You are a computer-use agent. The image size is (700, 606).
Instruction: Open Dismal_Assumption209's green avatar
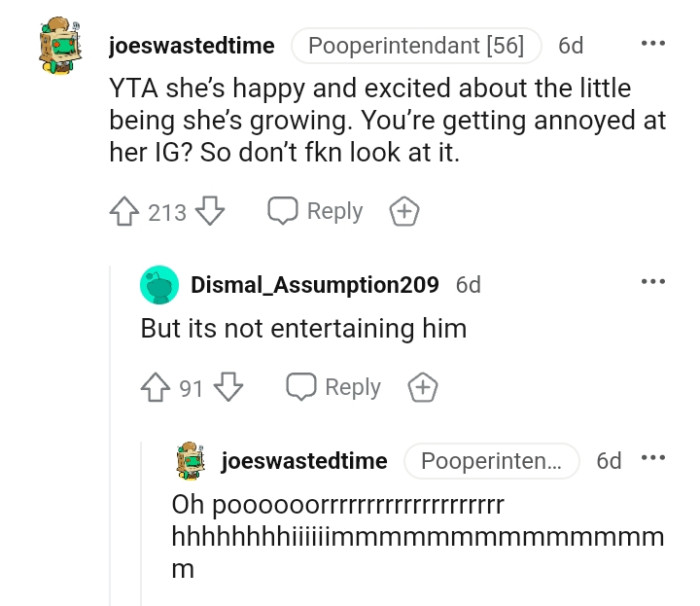tap(159, 285)
